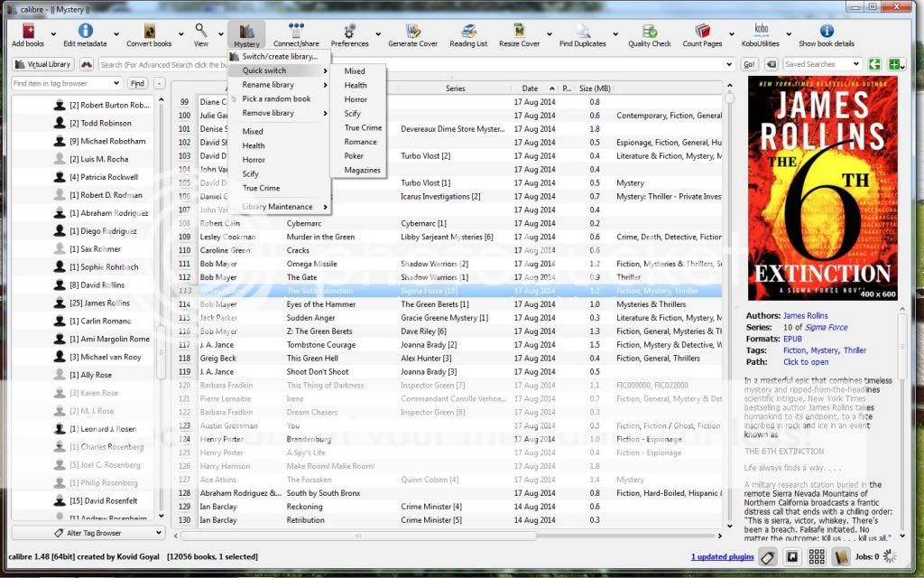The image size is (924, 578).
Task: Expand the Find Duplicates dropdown arrow
Action: point(615,34)
